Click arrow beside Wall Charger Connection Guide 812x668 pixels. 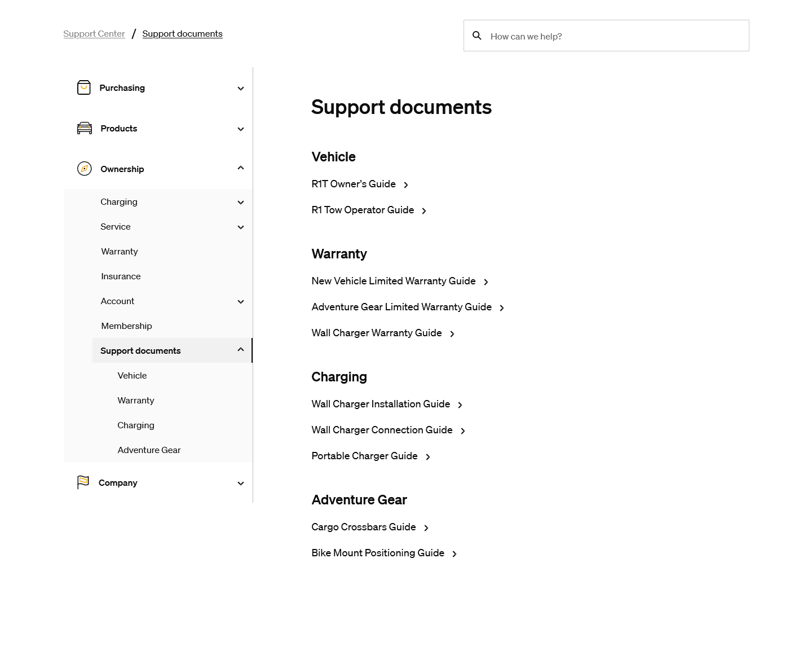pyautogui.click(x=463, y=431)
